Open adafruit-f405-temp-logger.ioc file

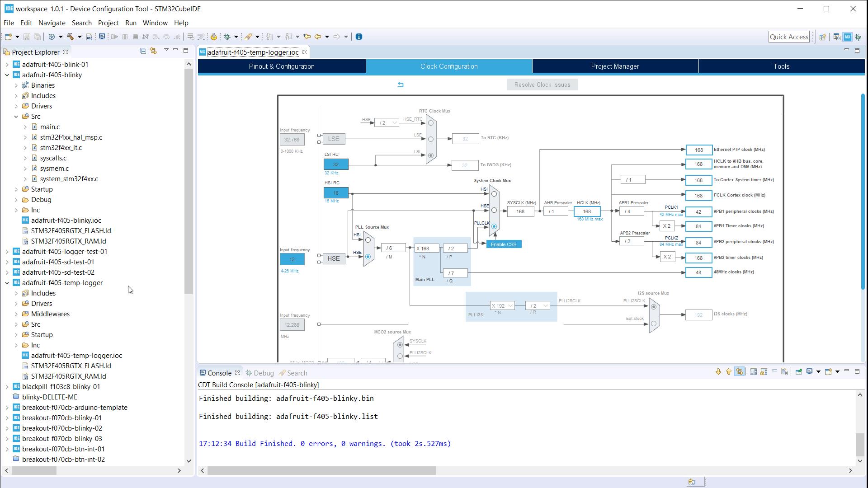pyautogui.click(x=76, y=355)
